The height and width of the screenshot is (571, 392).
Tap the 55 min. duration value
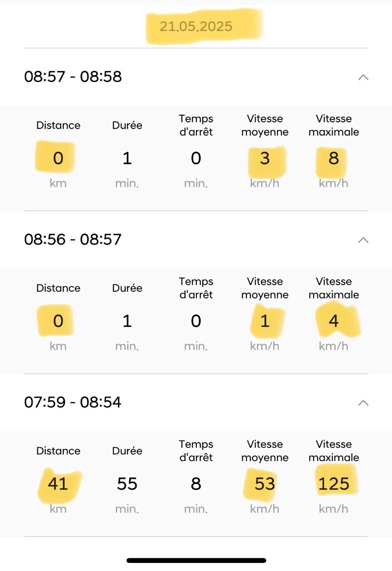127,484
